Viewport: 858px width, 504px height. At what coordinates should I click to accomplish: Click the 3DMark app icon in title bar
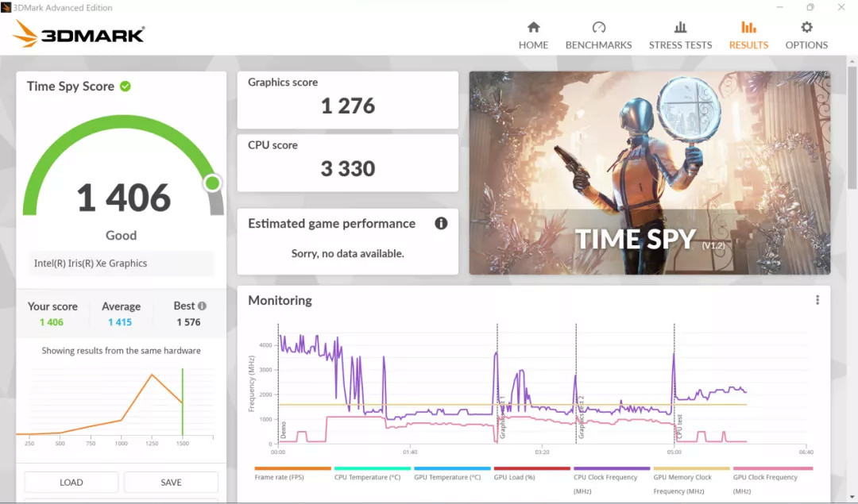(6, 8)
